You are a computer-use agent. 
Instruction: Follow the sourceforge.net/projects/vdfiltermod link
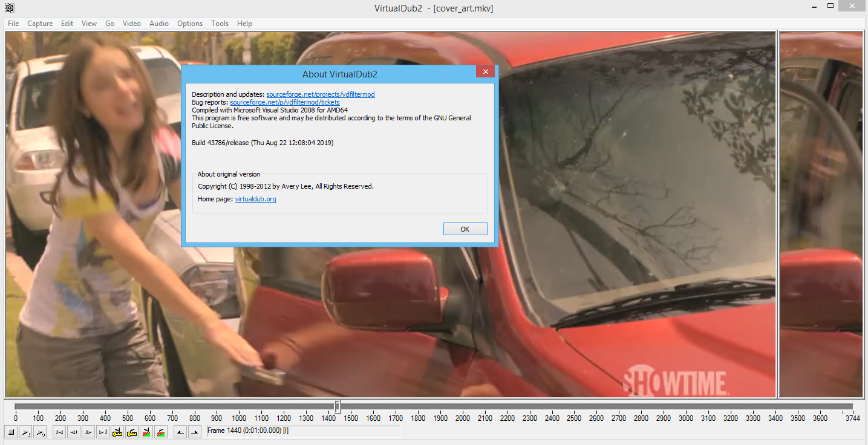[321, 94]
